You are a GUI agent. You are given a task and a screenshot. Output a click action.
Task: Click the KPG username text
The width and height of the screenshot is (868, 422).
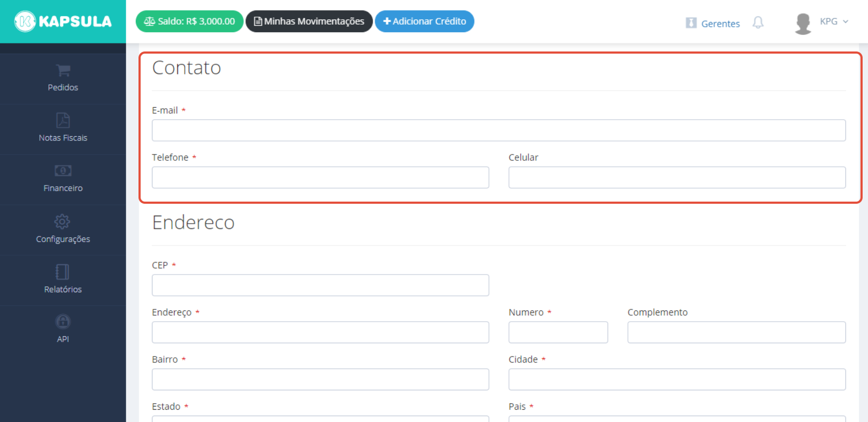829,21
